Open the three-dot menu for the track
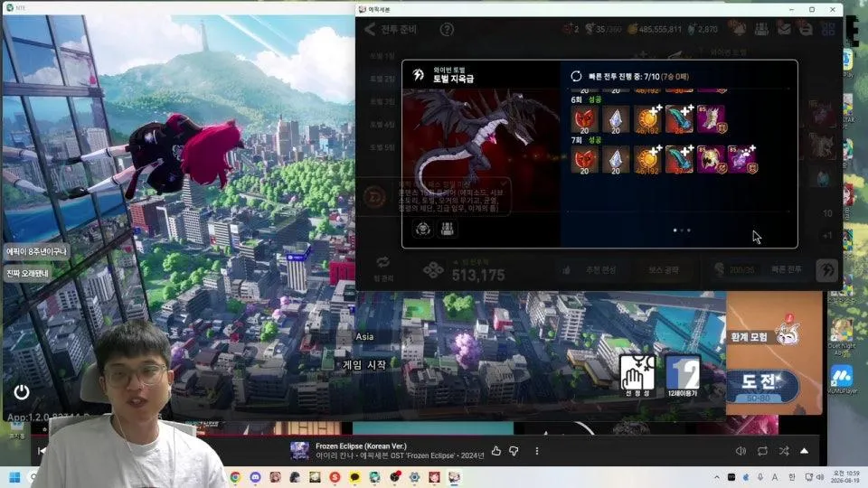The image size is (868, 488). pyautogui.click(x=536, y=451)
